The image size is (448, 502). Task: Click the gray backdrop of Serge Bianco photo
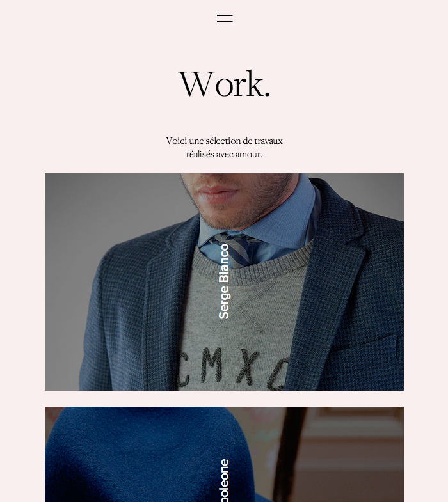[96, 208]
